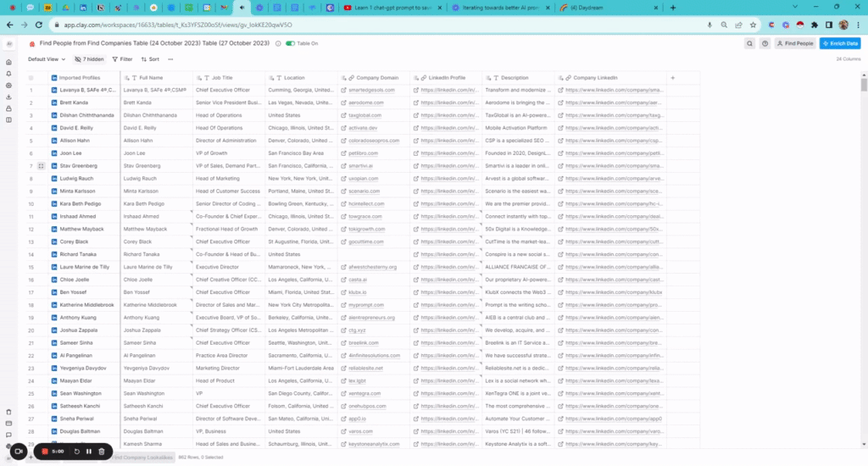Click the Find People button
Image resolution: width=868 pixels, height=466 pixels.
coord(795,43)
